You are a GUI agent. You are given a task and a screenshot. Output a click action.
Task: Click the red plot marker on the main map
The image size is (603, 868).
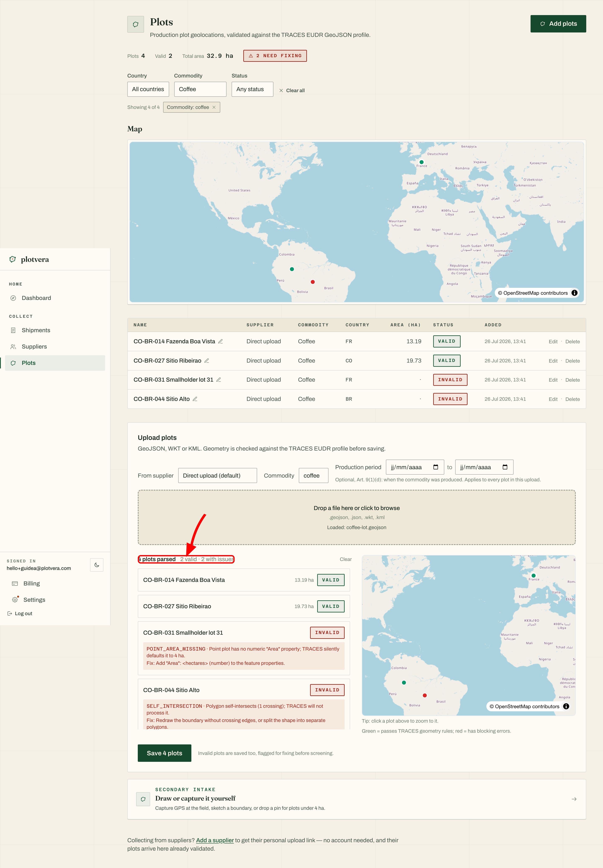point(313,282)
